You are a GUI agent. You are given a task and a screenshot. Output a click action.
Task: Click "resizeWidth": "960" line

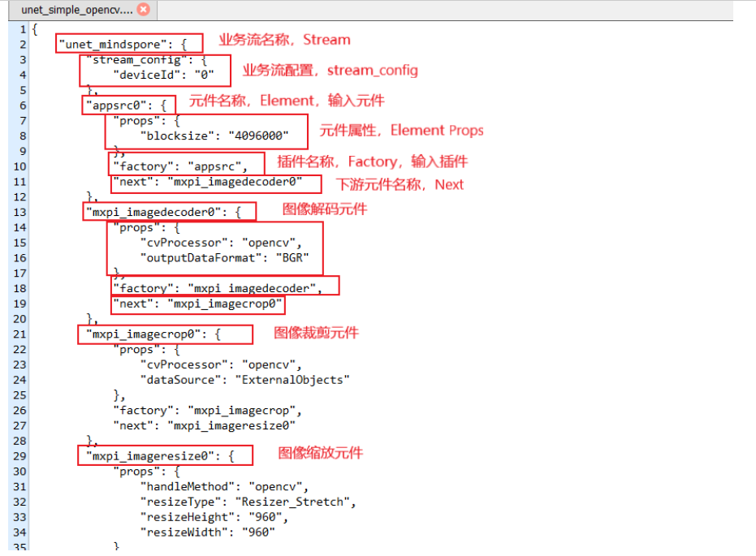(208, 532)
